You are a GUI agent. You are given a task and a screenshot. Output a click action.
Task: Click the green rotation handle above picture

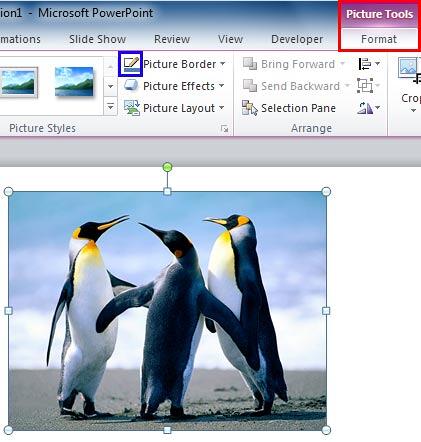click(x=167, y=167)
